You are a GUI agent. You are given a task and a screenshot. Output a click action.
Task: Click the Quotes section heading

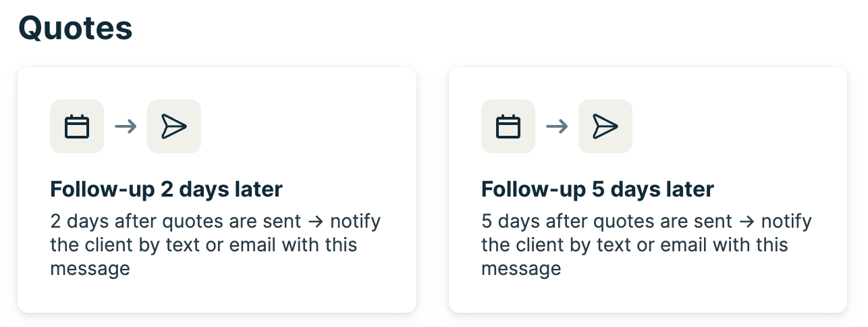tap(75, 28)
